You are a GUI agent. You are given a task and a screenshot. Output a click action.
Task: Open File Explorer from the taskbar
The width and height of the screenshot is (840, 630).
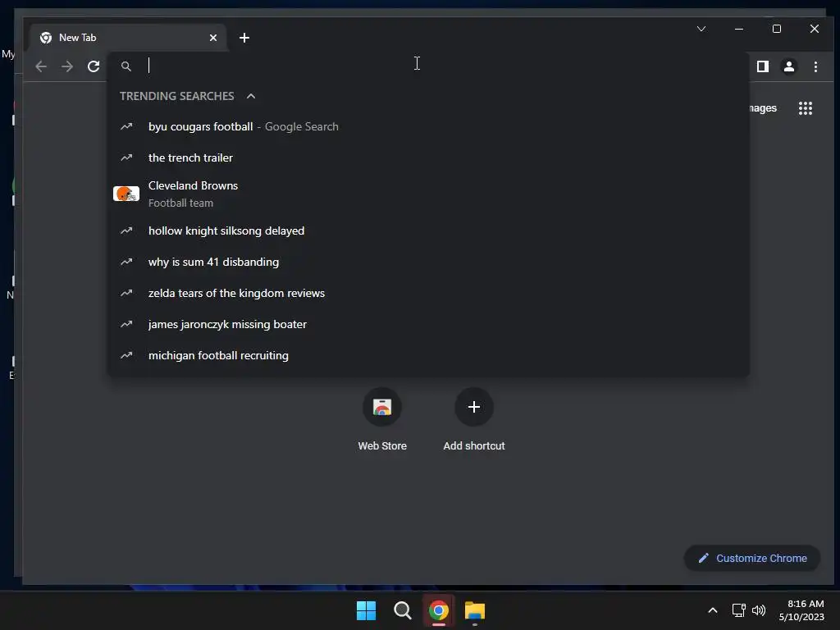(x=475, y=610)
